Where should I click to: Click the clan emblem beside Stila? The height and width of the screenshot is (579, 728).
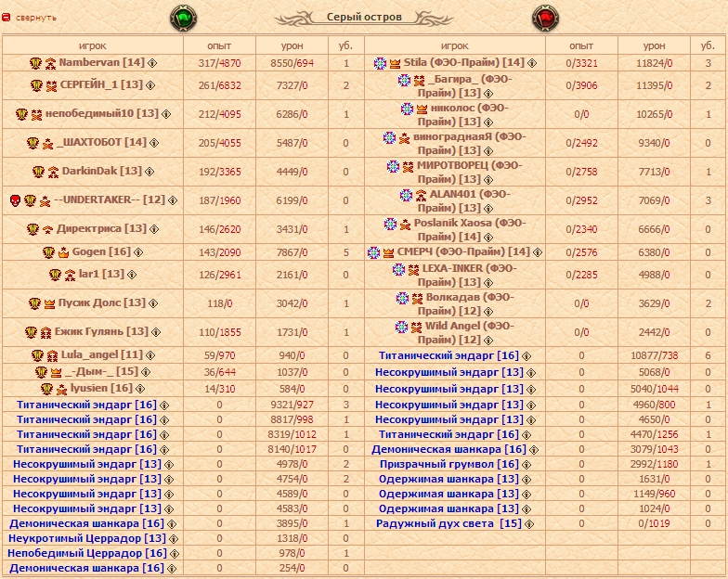[380, 63]
